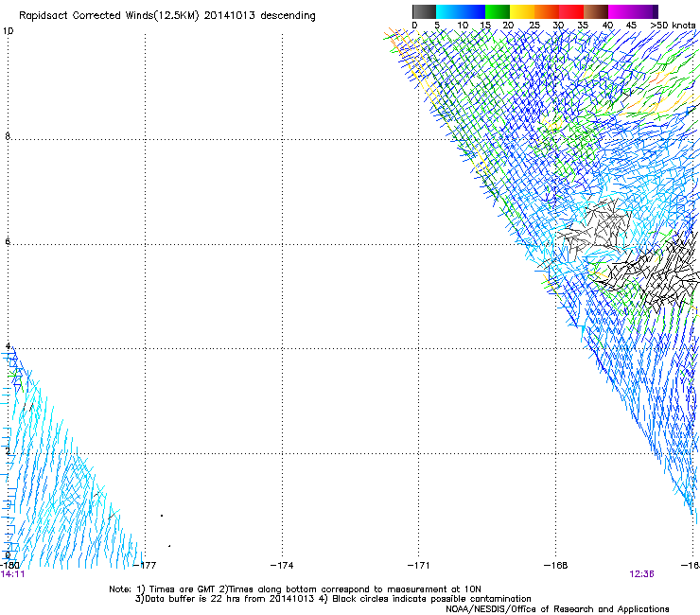This screenshot has height=615, width=700.
Task: Click the gray 0-5 knots legend swatch
Action: click(x=424, y=11)
